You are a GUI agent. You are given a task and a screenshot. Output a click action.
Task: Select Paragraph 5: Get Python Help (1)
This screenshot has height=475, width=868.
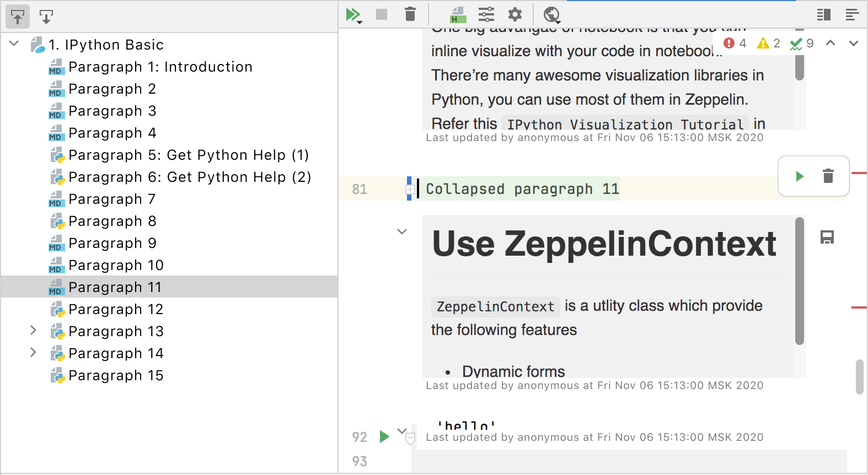pyautogui.click(x=189, y=155)
